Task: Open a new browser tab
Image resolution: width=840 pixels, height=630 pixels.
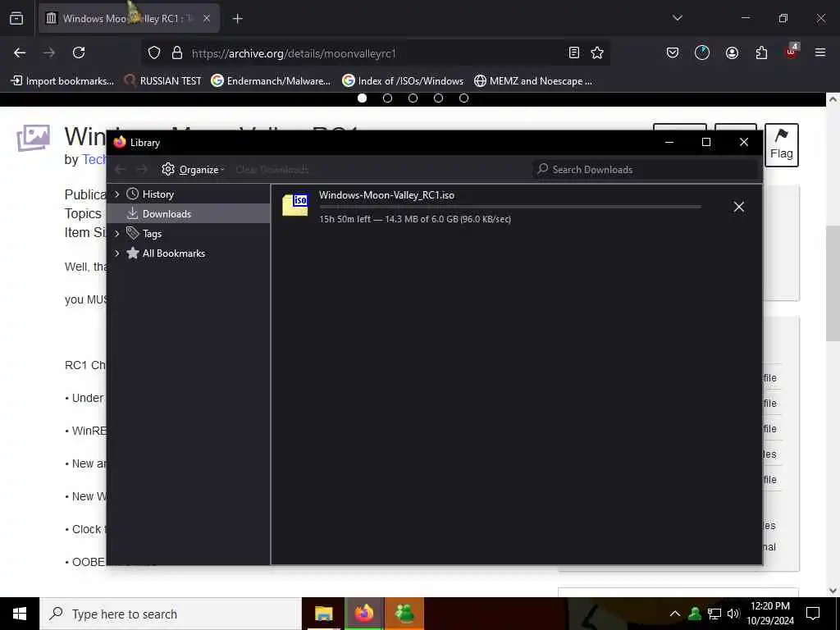Action: coord(238,19)
